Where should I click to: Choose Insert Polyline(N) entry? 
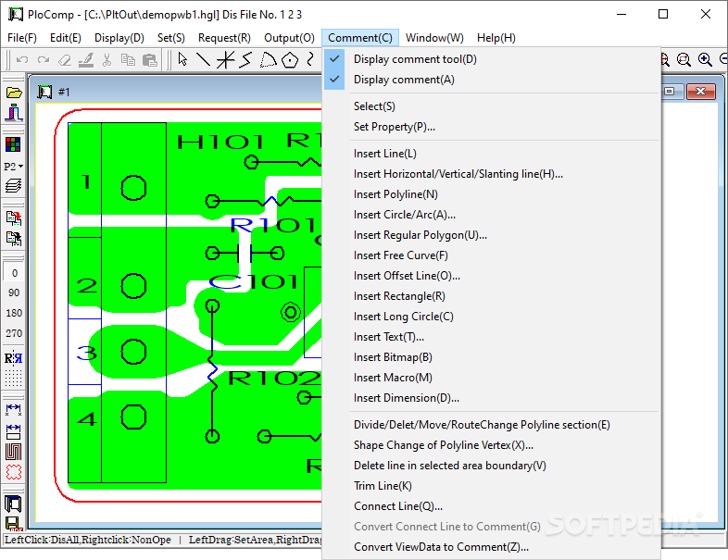coord(491,194)
